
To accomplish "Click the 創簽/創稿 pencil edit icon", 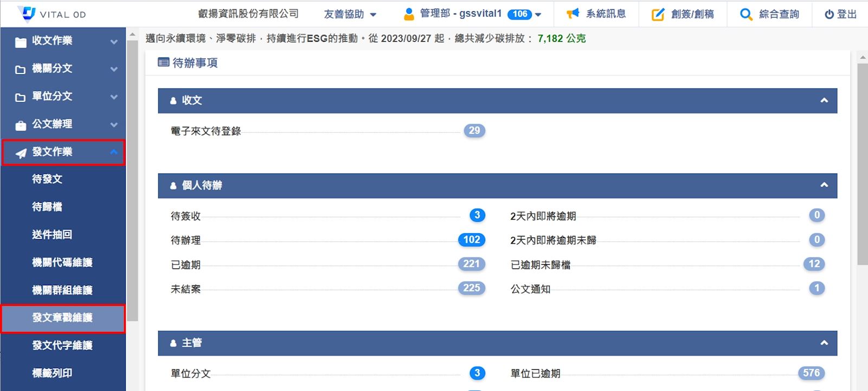I will (x=658, y=15).
